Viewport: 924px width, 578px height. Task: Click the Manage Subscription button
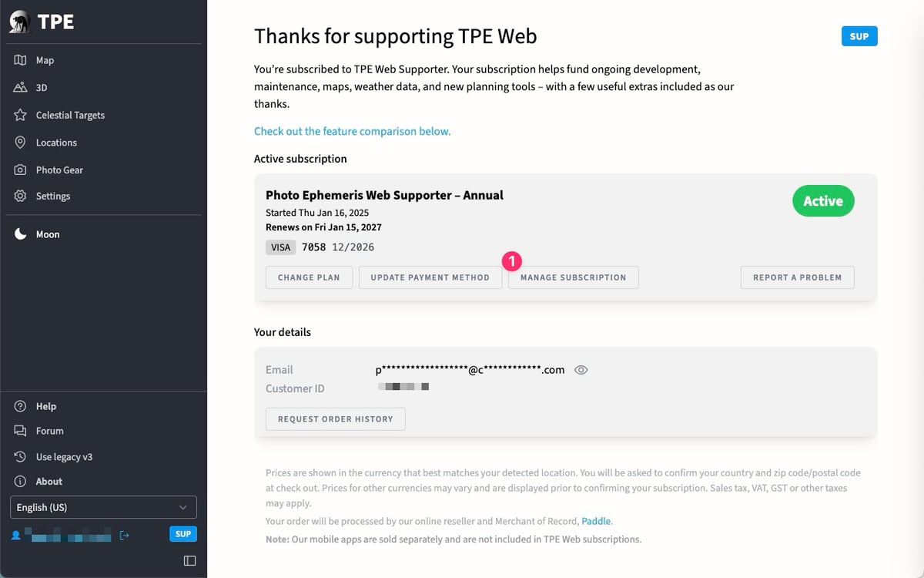coord(573,277)
